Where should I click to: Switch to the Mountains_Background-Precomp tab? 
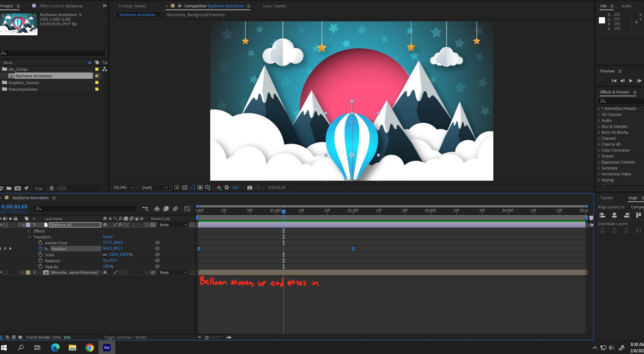coord(196,15)
